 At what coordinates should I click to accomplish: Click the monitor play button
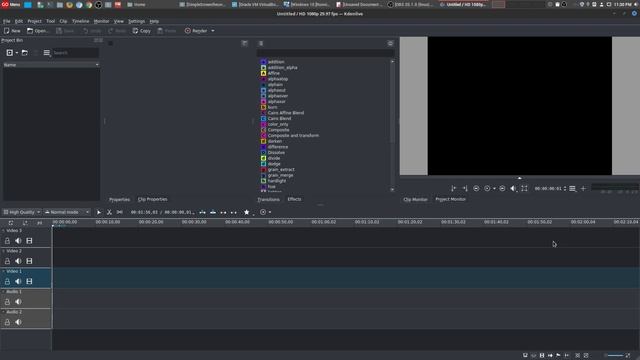coord(487,189)
